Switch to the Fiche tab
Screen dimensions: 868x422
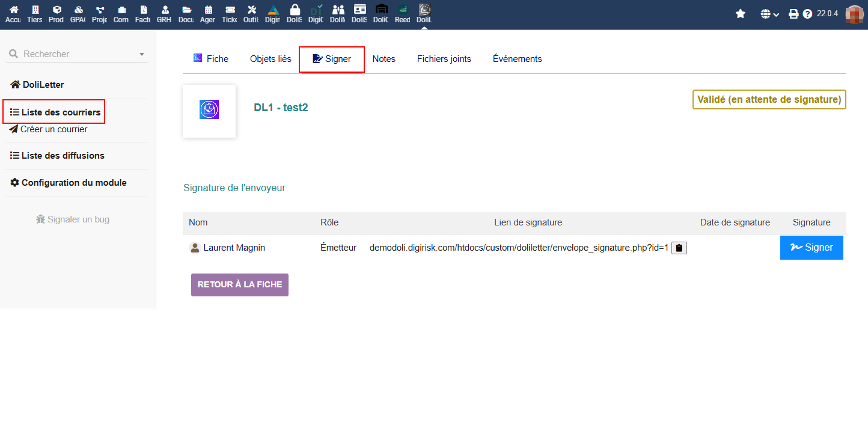pyautogui.click(x=210, y=59)
